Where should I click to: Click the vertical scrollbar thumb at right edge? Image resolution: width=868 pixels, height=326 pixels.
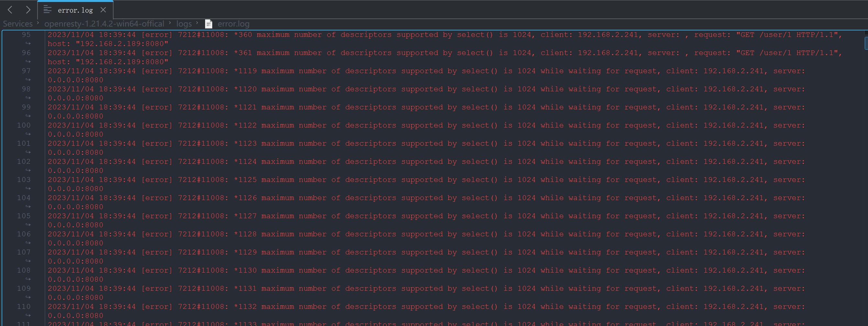click(866, 43)
